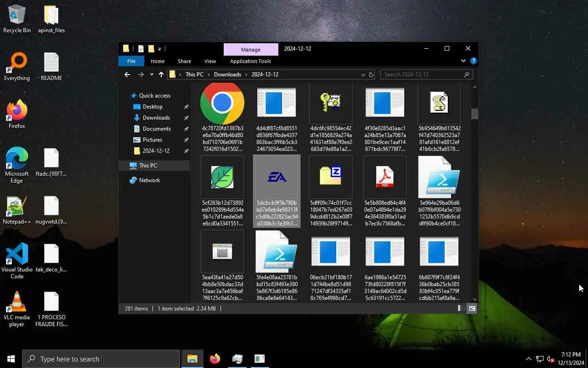Select 1 PROCESO FRAUDE FIS desktop file

(51, 310)
